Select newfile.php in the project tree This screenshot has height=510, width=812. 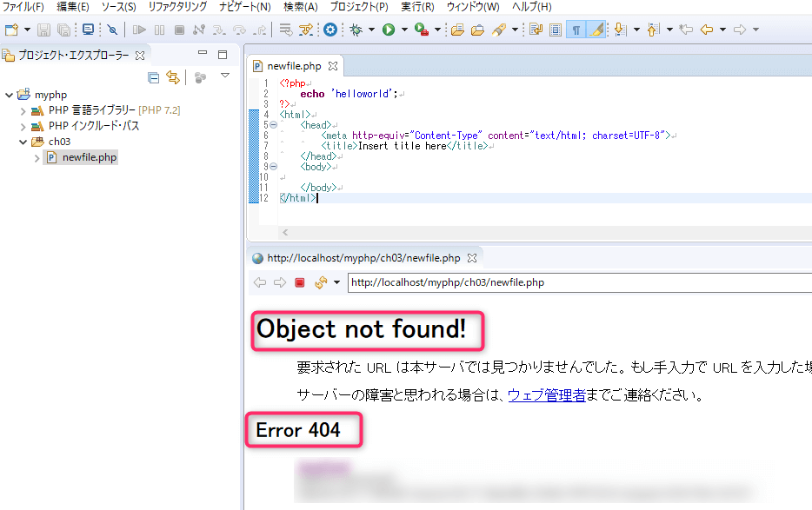point(89,157)
